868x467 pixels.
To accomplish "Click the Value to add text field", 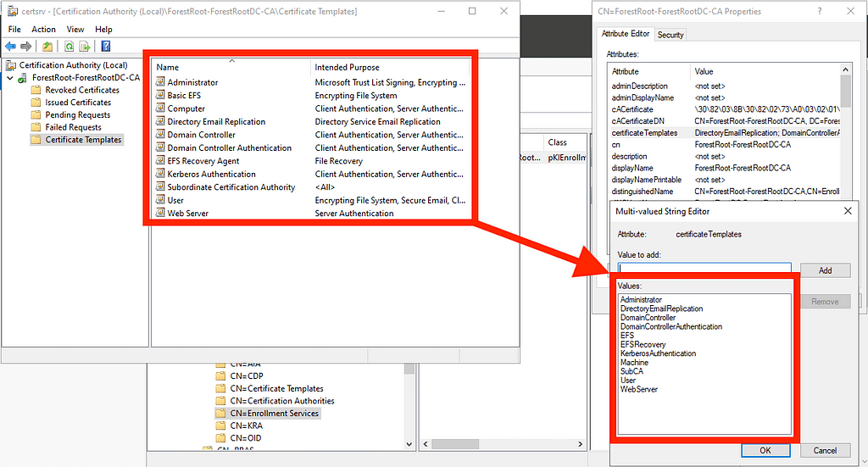I will pyautogui.click(x=704, y=270).
